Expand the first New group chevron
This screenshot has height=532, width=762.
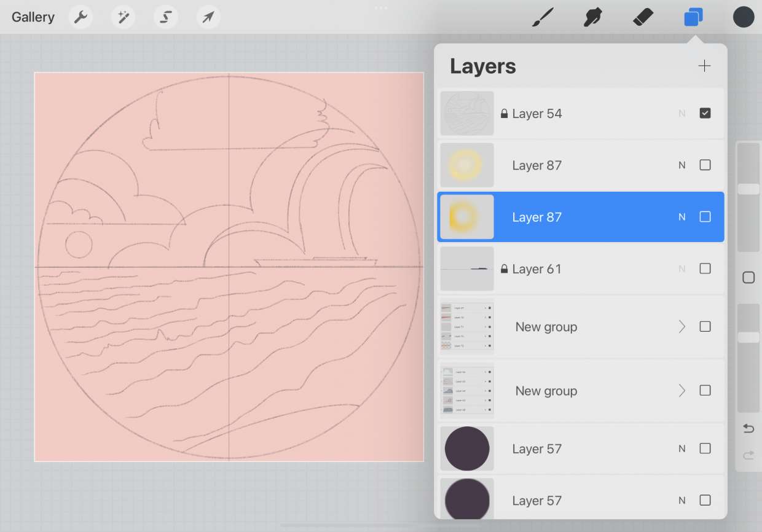(681, 327)
